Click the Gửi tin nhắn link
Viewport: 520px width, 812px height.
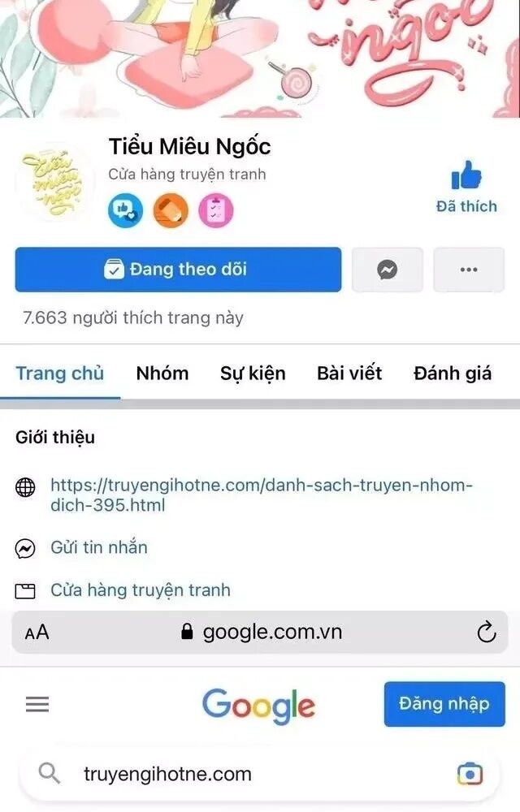pyautogui.click(x=99, y=547)
